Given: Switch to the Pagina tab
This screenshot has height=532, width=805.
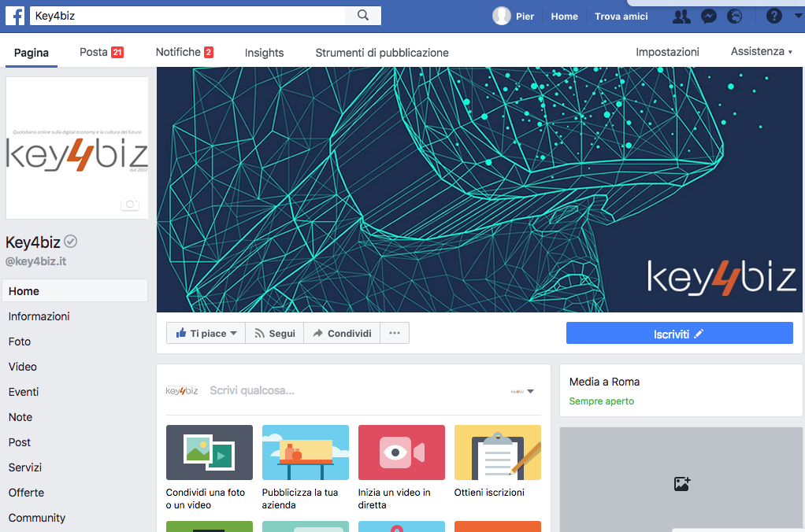Looking at the screenshot, I should [32, 53].
